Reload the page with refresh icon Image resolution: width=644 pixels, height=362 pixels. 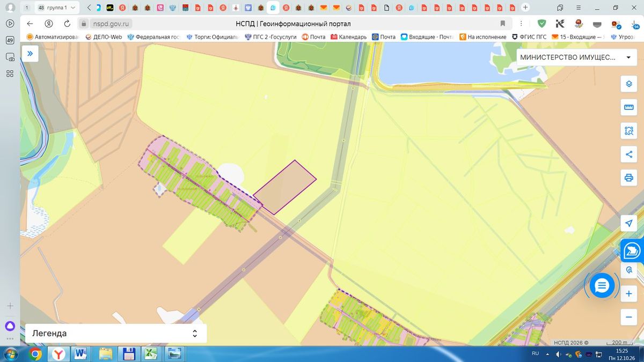click(67, 24)
